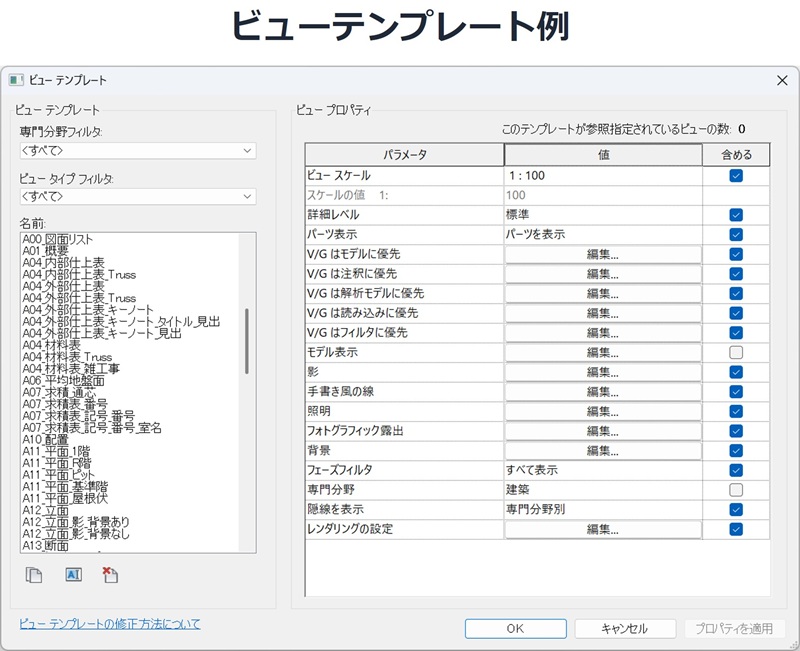800x651 pixels.
Task: Select template A12_立面_影_背景なし
Action: (76, 534)
